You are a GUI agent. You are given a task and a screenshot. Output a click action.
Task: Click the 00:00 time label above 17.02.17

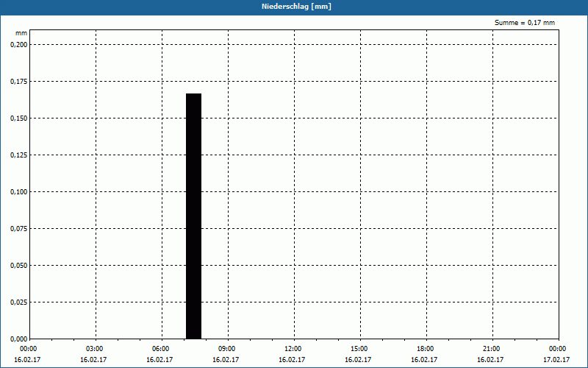pos(558,349)
